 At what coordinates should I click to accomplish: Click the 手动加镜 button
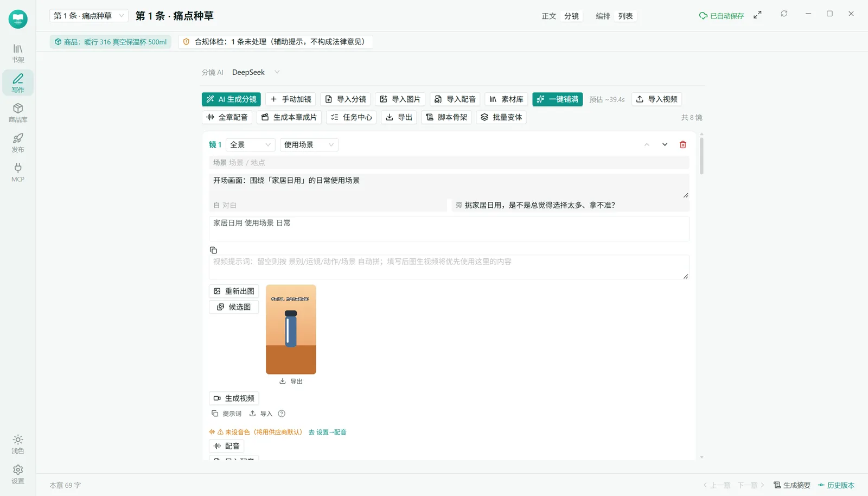[291, 99]
